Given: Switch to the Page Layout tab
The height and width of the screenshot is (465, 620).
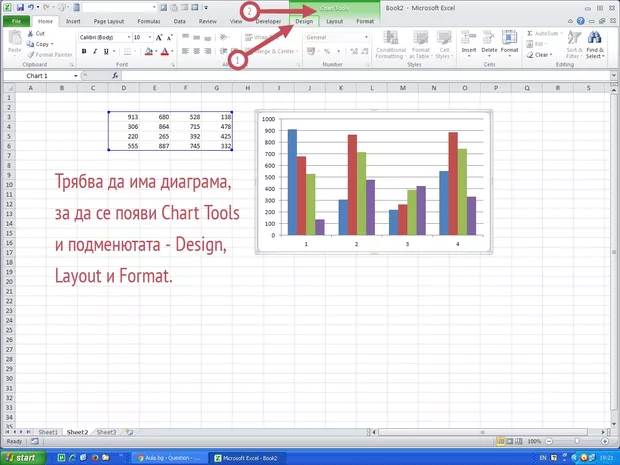Looking at the screenshot, I should pyautogui.click(x=109, y=21).
